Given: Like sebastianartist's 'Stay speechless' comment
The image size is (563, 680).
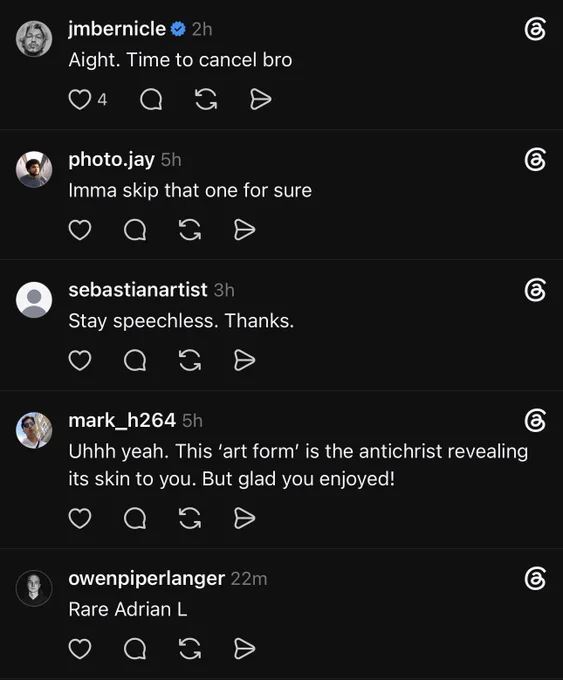Looking at the screenshot, I should 80,360.
